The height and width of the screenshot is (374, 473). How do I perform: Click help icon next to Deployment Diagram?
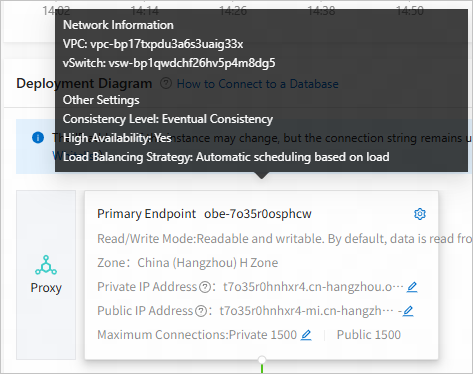(166, 83)
